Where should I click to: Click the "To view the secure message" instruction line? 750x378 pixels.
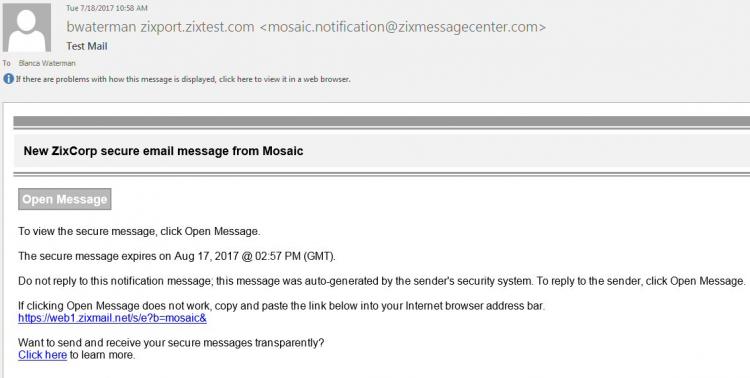click(x=139, y=232)
